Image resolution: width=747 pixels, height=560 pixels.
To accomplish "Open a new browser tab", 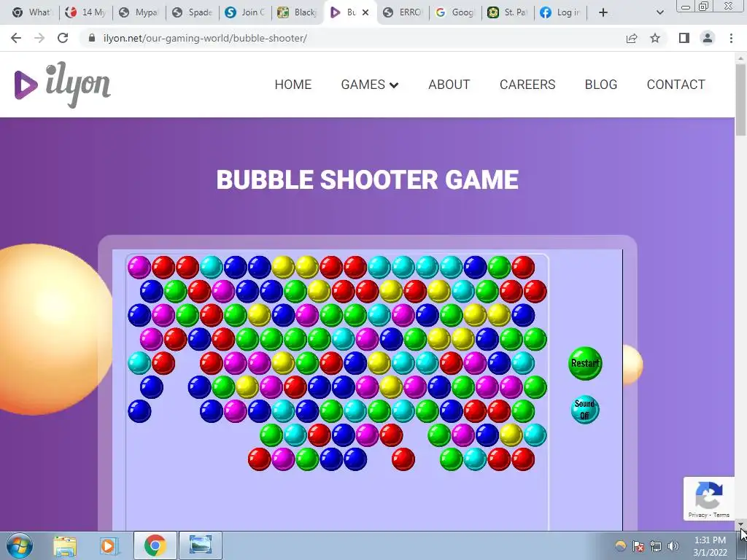I will [x=603, y=12].
